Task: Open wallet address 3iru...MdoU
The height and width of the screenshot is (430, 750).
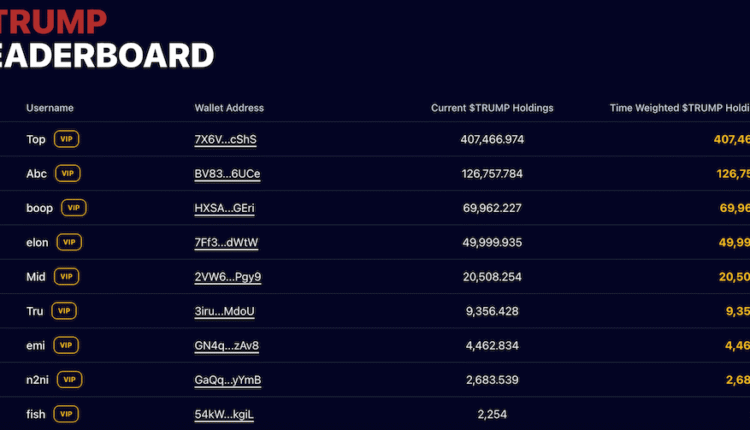Action: tap(224, 311)
